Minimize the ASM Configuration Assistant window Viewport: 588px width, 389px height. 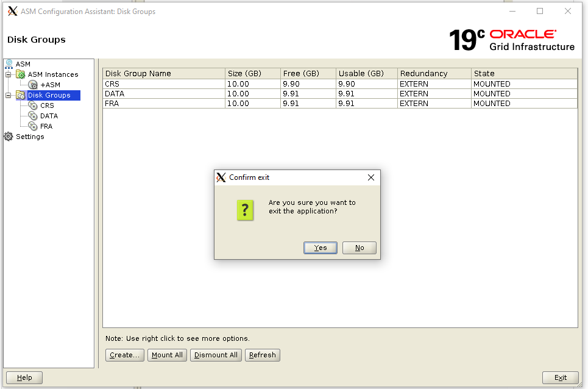pyautogui.click(x=512, y=11)
